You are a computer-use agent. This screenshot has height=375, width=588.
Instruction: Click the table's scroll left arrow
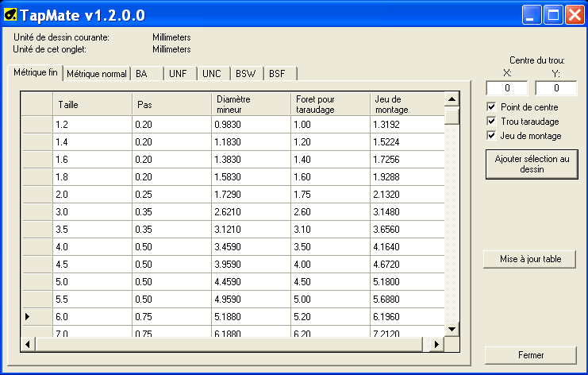(x=28, y=344)
